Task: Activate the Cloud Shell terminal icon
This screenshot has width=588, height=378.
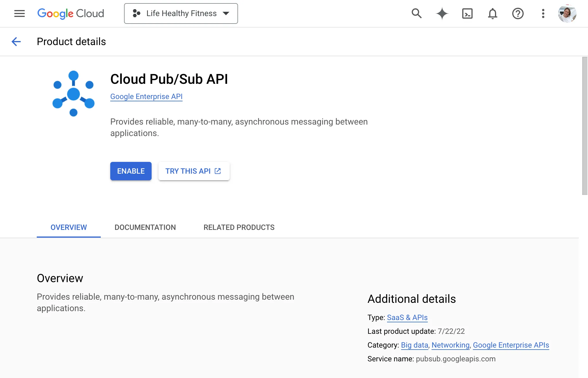Action: pyautogui.click(x=467, y=13)
